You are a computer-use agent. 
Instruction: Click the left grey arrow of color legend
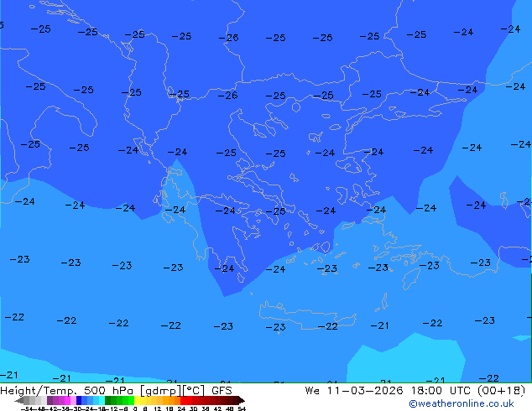click(18, 401)
